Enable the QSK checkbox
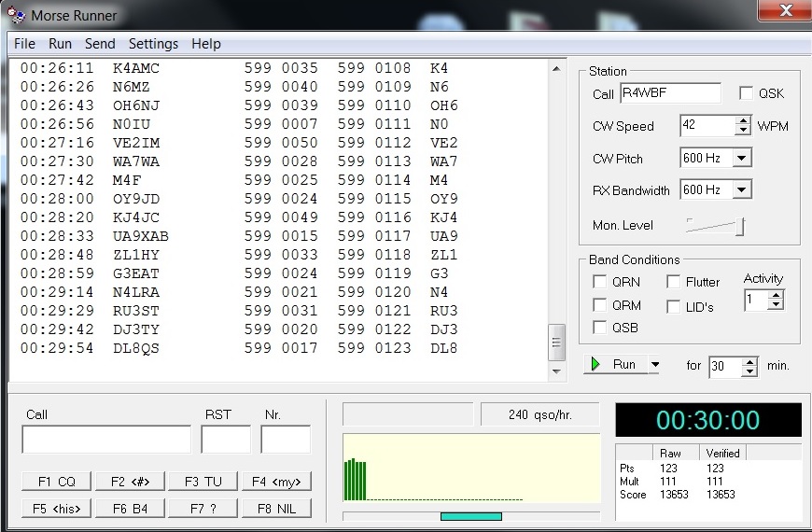812x532 pixels. pyautogui.click(x=746, y=93)
